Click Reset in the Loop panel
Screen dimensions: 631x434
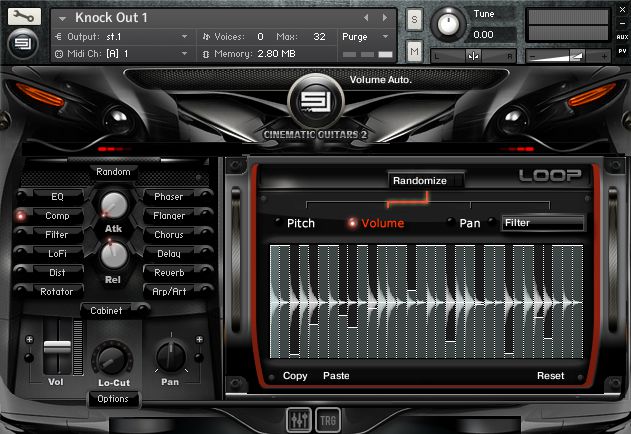click(551, 376)
